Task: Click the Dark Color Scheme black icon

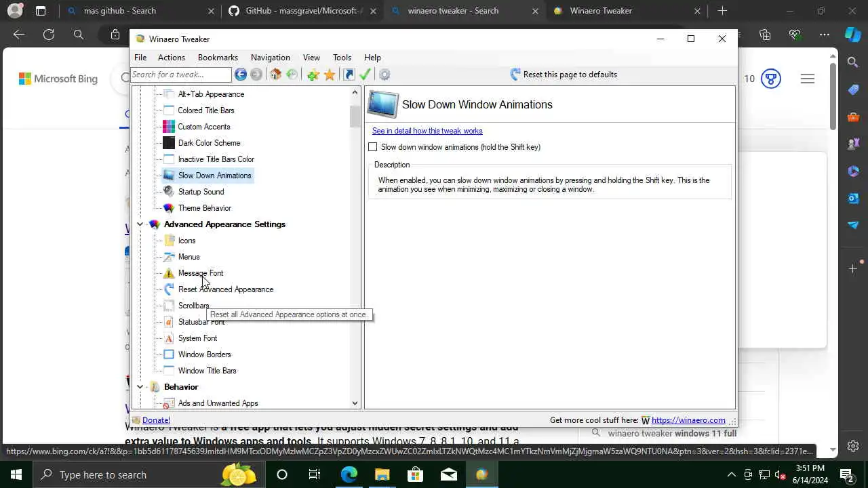Action: [x=169, y=143]
